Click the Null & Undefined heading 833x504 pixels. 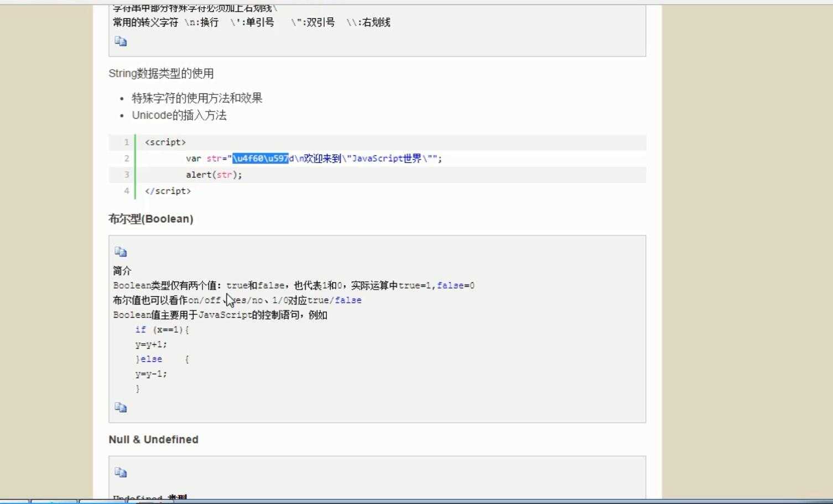[x=153, y=439]
